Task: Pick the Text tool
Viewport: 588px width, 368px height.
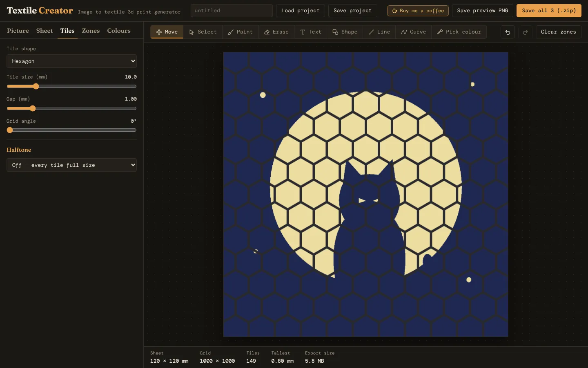Action: [x=310, y=32]
